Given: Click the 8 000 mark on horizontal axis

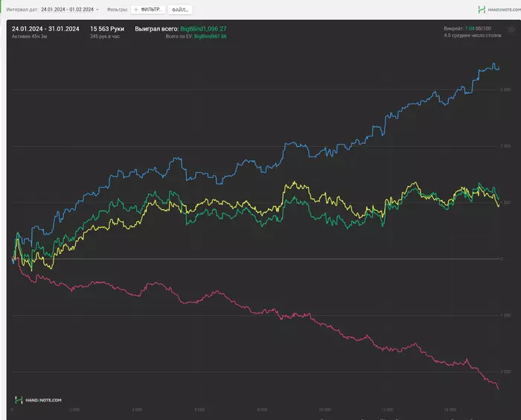Looking at the screenshot, I should pyautogui.click(x=263, y=410).
